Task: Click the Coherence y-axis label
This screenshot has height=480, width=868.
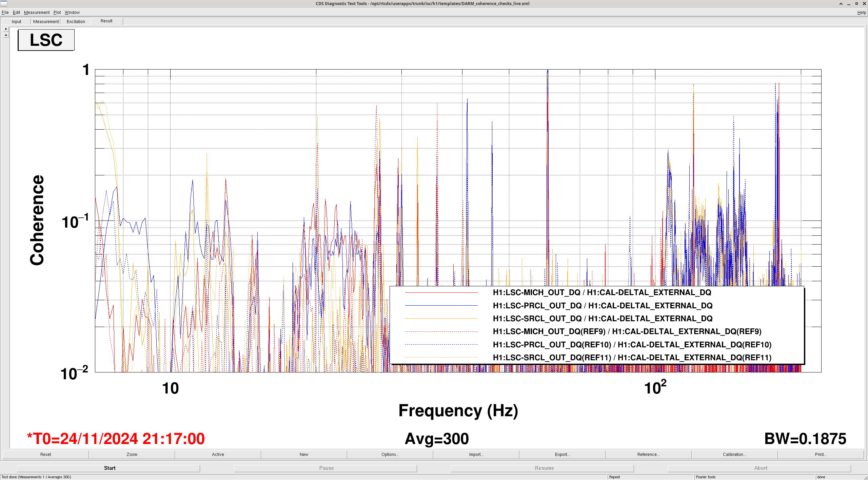Action: pos(37,220)
